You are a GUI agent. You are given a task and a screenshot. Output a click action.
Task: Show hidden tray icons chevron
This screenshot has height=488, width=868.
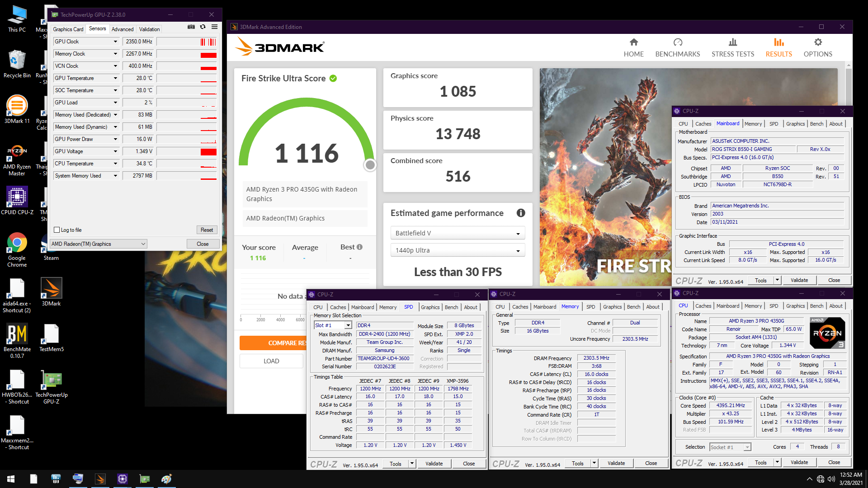click(x=809, y=479)
